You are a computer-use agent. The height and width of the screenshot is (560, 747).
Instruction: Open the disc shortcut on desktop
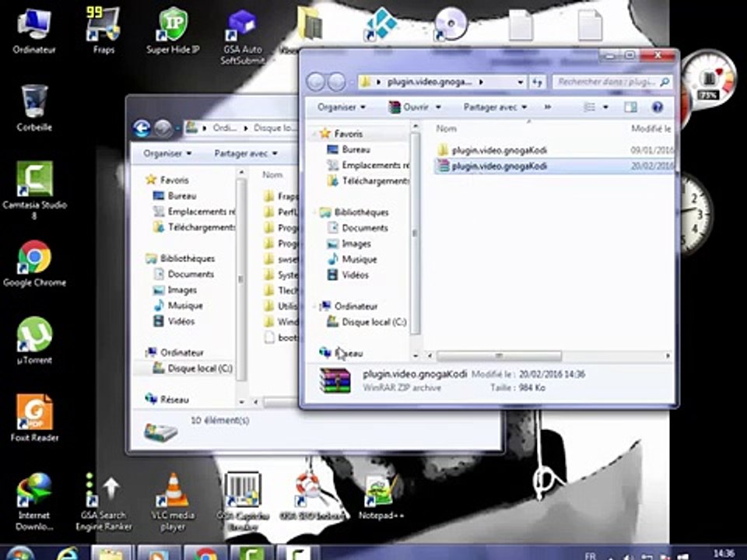[450, 24]
